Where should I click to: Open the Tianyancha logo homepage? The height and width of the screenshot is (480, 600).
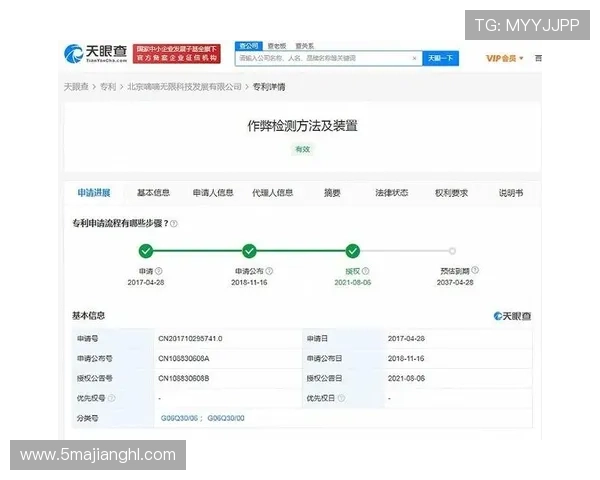point(95,54)
